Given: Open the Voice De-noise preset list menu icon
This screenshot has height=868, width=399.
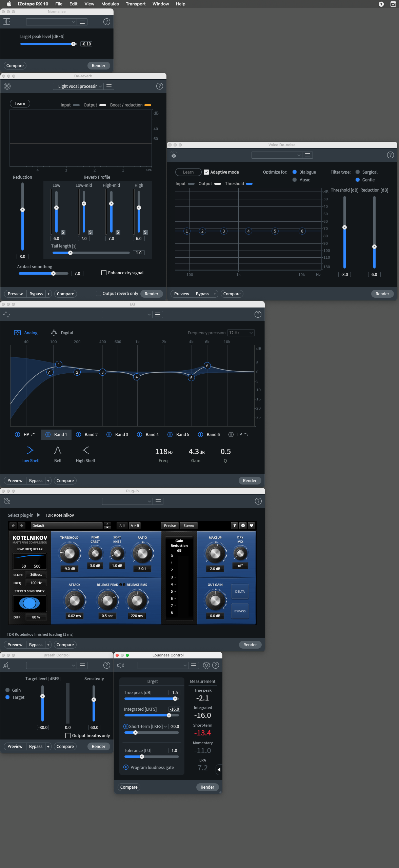Looking at the screenshot, I should (307, 155).
